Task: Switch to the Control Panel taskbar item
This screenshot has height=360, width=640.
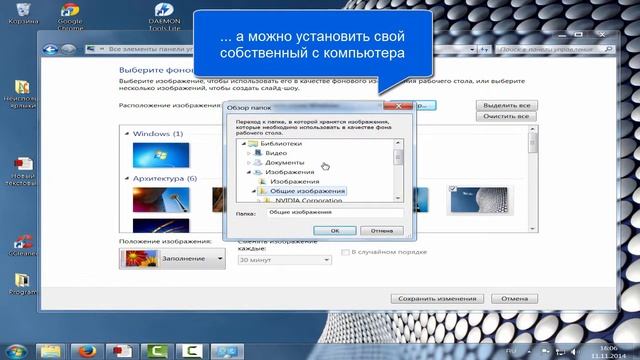Action: point(227,351)
